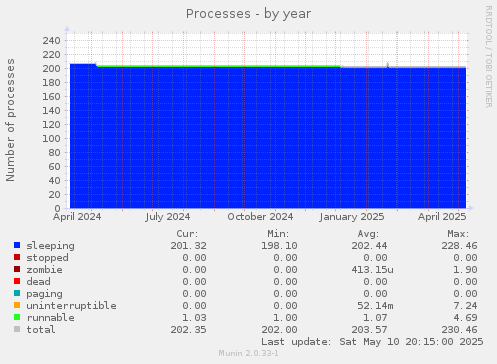Click the 'dead' legend label
Image resolution: width=497 pixels, height=364 pixels.
tap(38, 282)
